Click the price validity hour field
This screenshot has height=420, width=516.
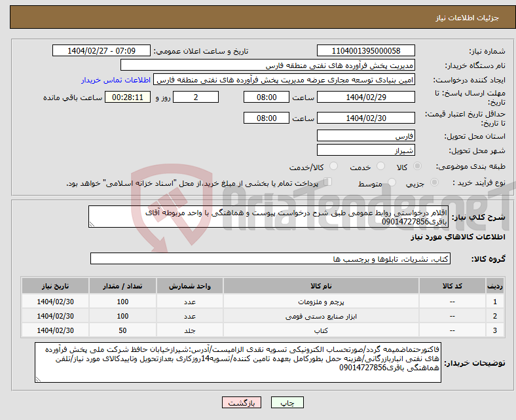coord(267,118)
